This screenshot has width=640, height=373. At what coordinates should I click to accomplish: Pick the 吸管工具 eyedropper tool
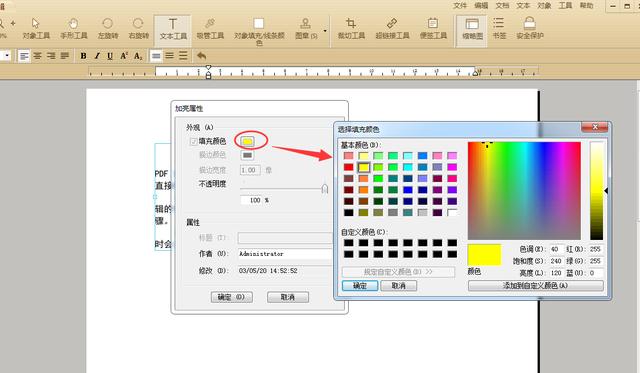pyautogui.click(x=210, y=29)
